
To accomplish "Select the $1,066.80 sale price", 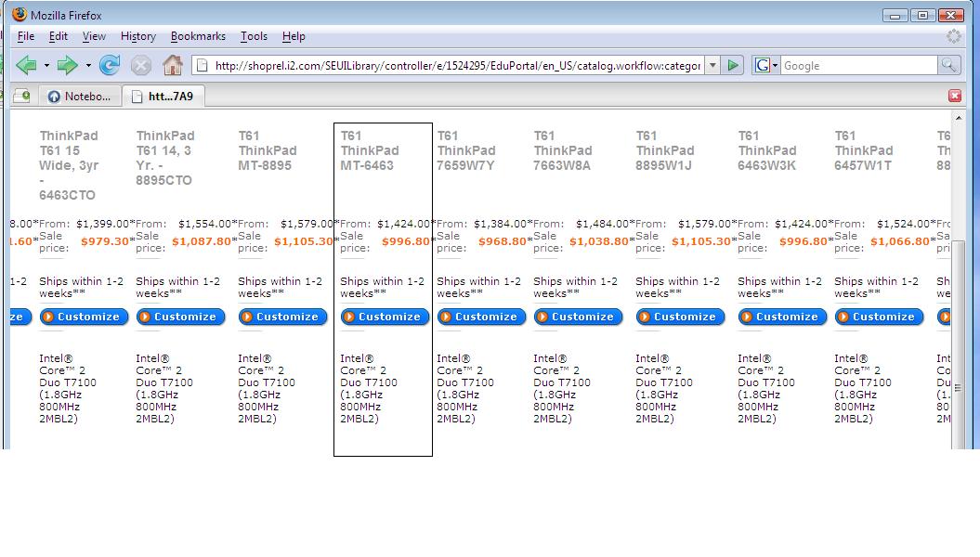I will coord(900,241).
